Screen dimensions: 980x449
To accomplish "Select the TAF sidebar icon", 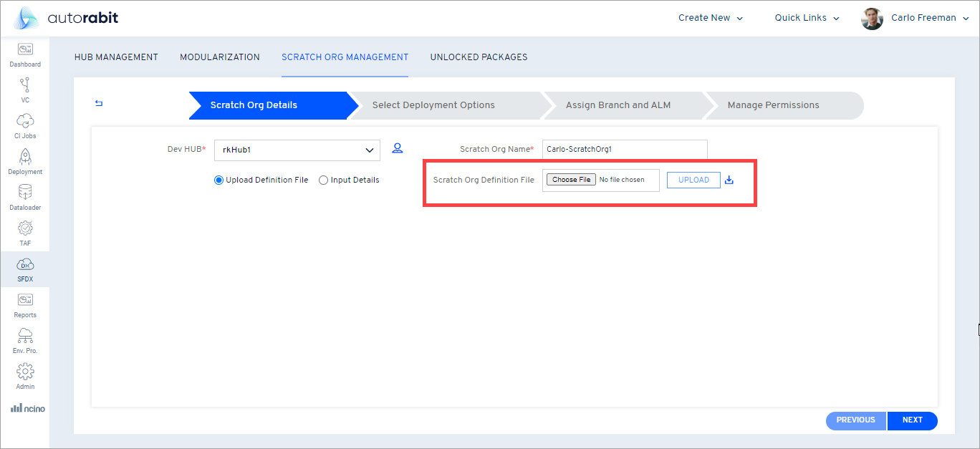I will [25, 231].
